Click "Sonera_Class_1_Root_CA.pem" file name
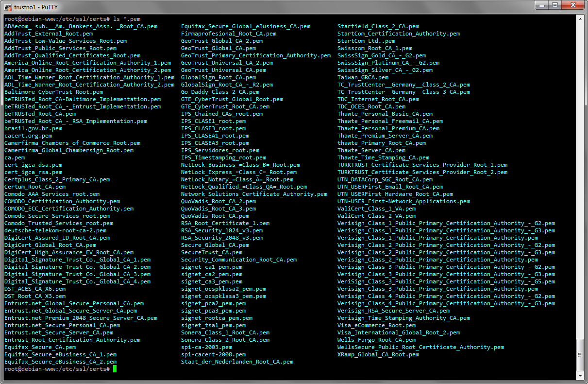Viewport: 588px width, 384px height. click(225, 332)
